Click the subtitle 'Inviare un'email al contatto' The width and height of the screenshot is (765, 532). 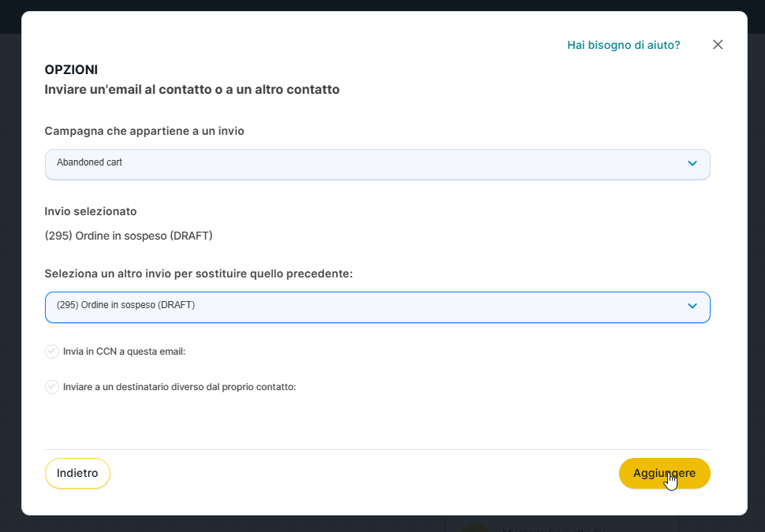tap(192, 90)
